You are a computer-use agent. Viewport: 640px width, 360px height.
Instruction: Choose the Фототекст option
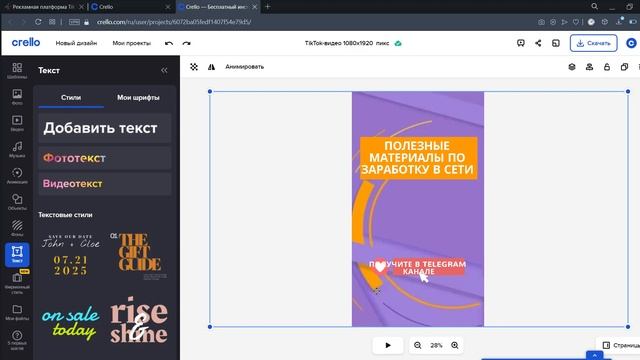pyautogui.click(x=105, y=158)
